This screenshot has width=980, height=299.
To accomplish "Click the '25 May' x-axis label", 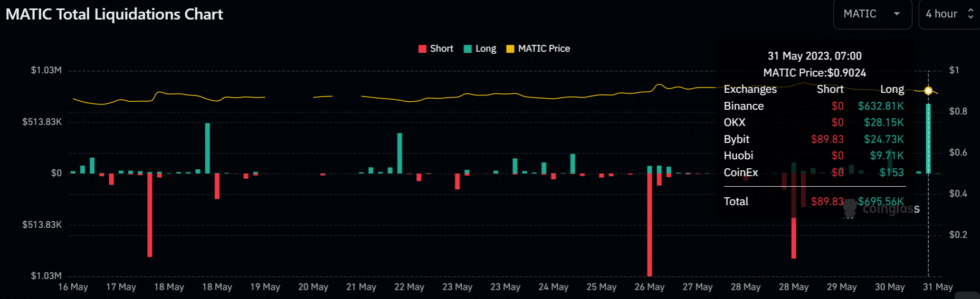I will (601, 287).
